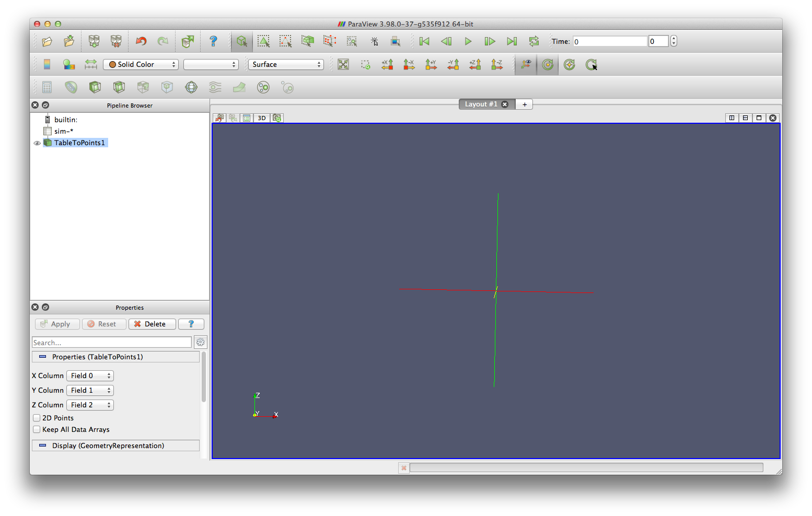The image size is (812, 516).
Task: Check Keep All Data Arrays
Action: coord(37,429)
